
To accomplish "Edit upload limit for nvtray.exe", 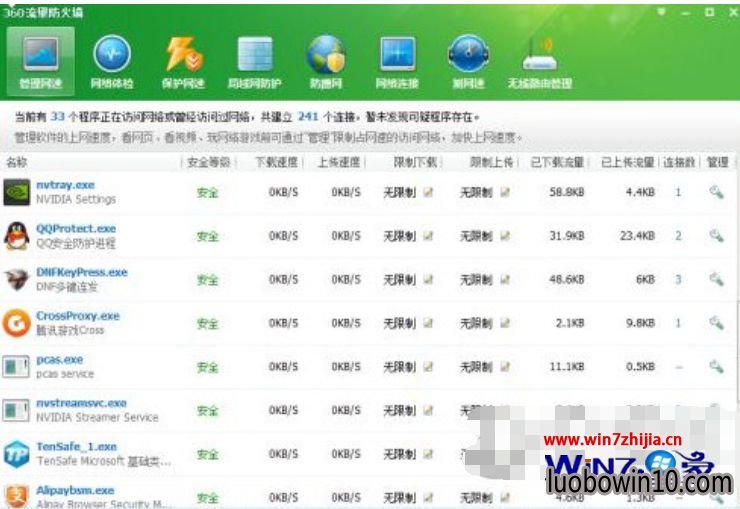I will pos(505,192).
